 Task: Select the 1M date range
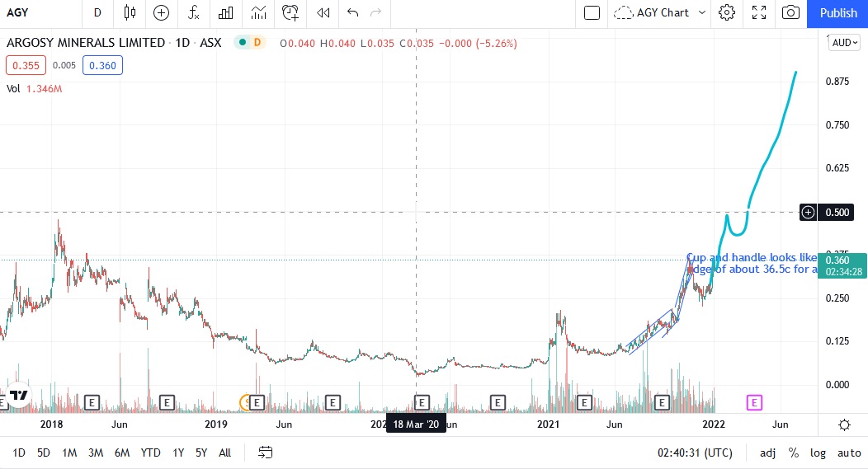point(69,453)
